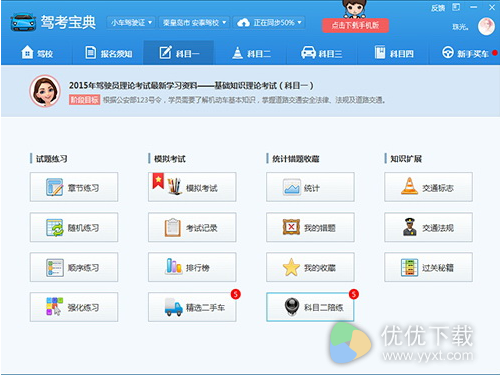The height and width of the screenshot is (377, 500).
Task: Launch 强化练习 intensive practice
Action: pyautogui.click(x=74, y=307)
